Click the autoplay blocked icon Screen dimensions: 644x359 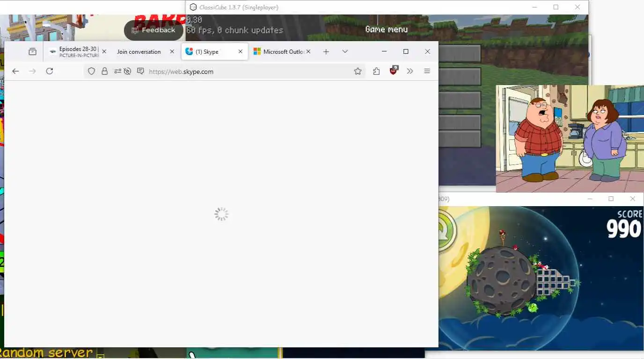click(x=127, y=71)
